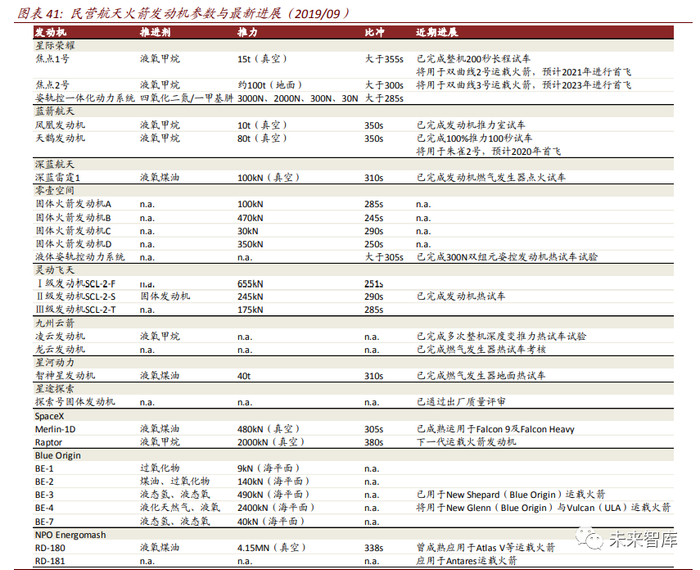Image resolution: width=700 pixels, height=570 pixels.
Task: Select the "NPO Energomash" company row
Action: pos(354,535)
